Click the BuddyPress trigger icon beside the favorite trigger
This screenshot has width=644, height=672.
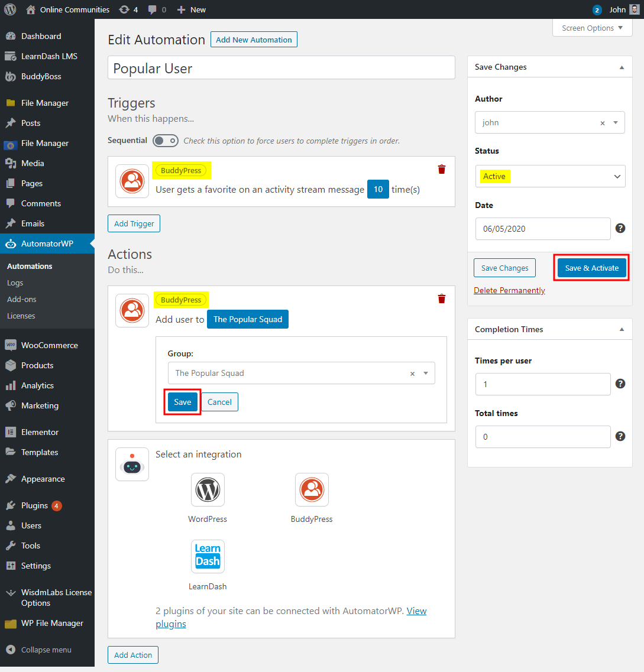point(132,181)
